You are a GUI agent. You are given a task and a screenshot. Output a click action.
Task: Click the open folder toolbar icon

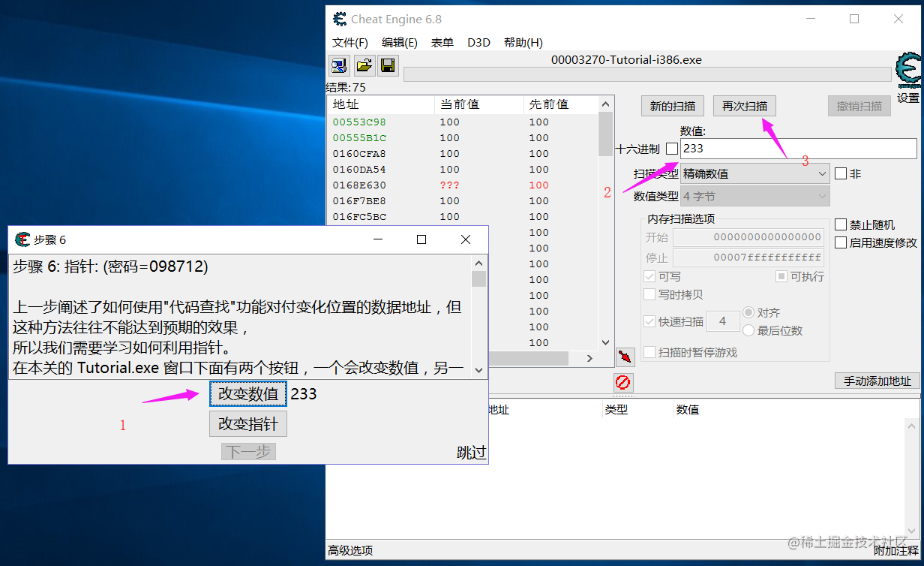[x=364, y=65]
